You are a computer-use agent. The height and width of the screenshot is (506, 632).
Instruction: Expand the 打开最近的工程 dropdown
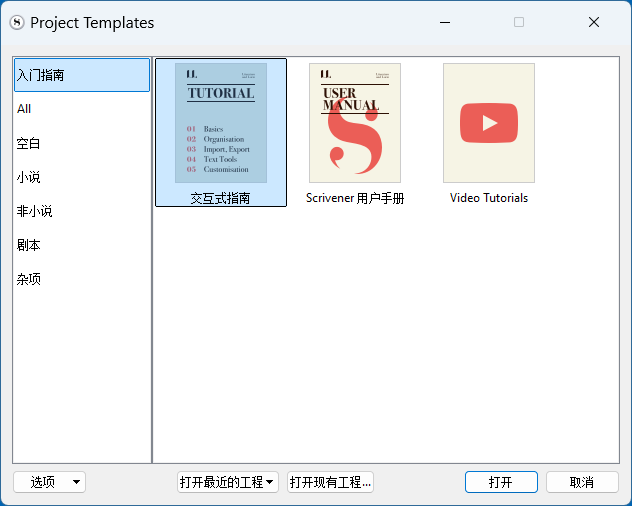click(x=228, y=482)
